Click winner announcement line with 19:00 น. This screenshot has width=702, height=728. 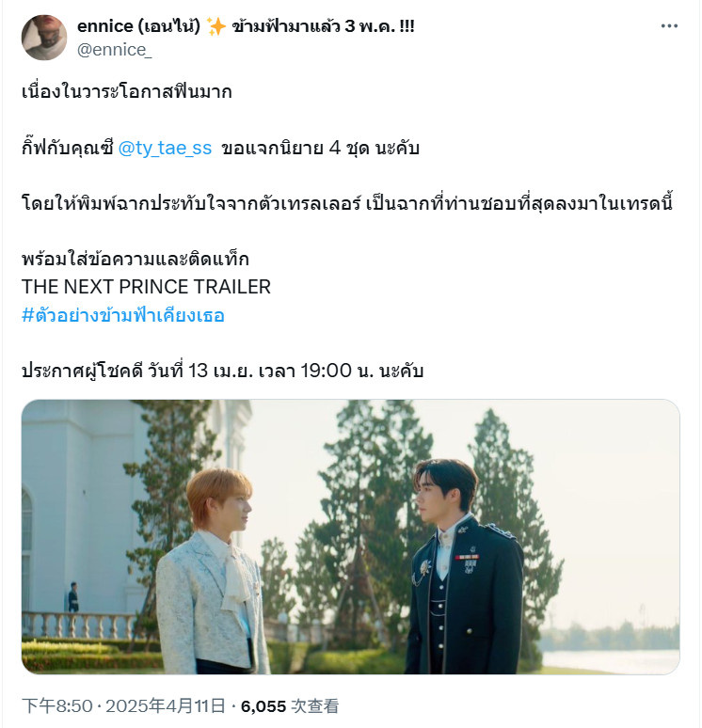[222, 371]
